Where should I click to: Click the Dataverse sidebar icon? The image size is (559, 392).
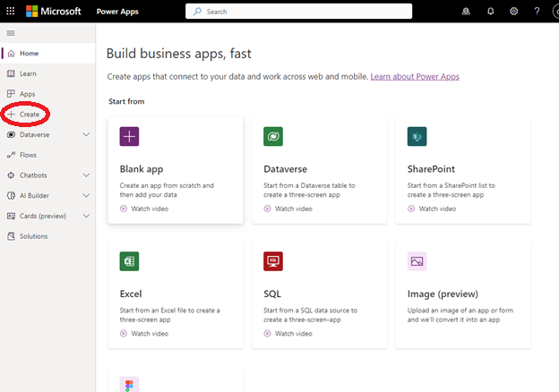tap(11, 134)
